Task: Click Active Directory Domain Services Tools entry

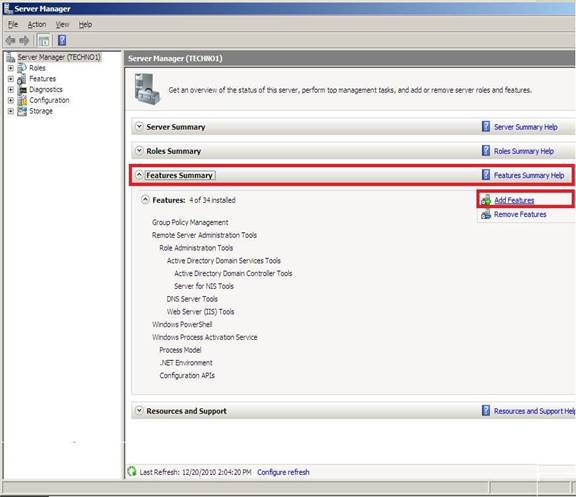Action: tap(224, 260)
